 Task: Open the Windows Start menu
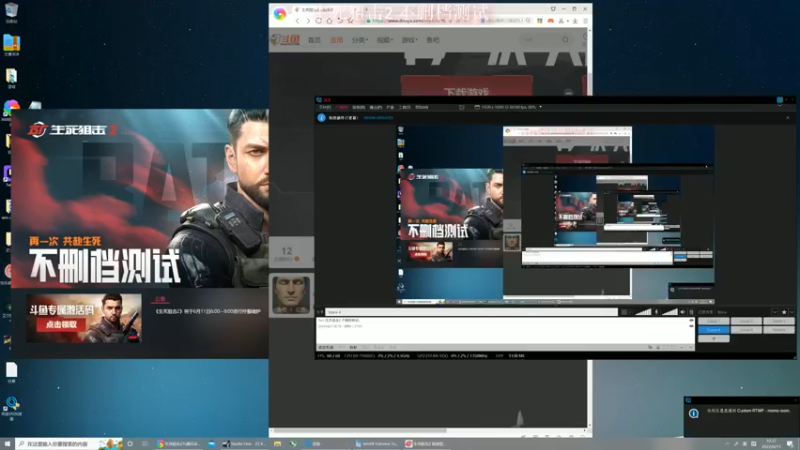point(7,444)
